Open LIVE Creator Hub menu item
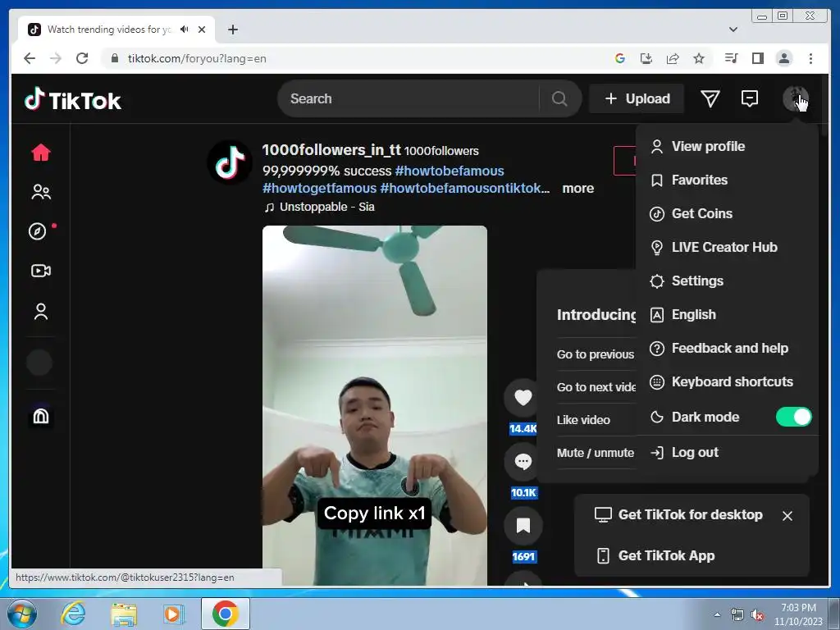 pos(727,247)
